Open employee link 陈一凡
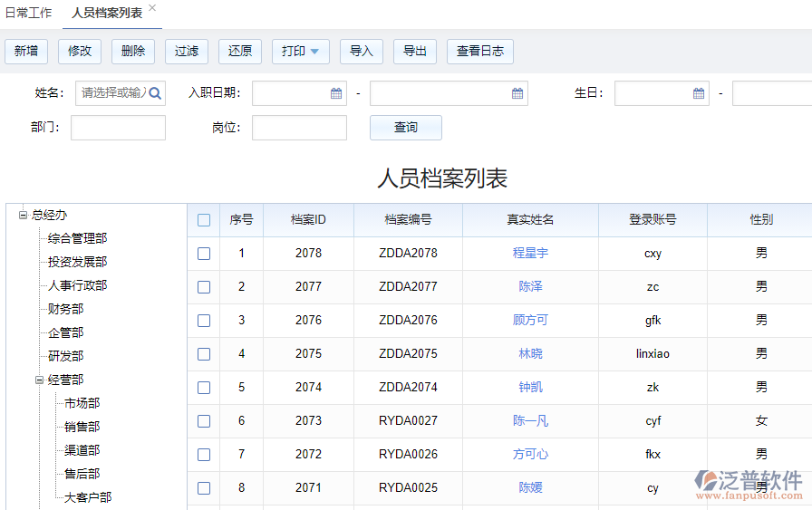Viewport: 812px width, 510px height. pyautogui.click(x=530, y=420)
